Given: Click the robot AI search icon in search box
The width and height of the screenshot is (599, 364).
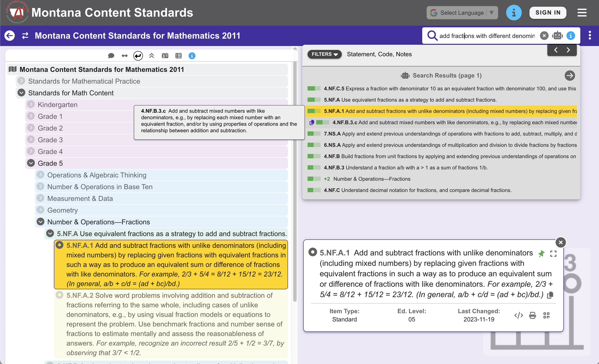Looking at the screenshot, I should pyautogui.click(x=558, y=36).
